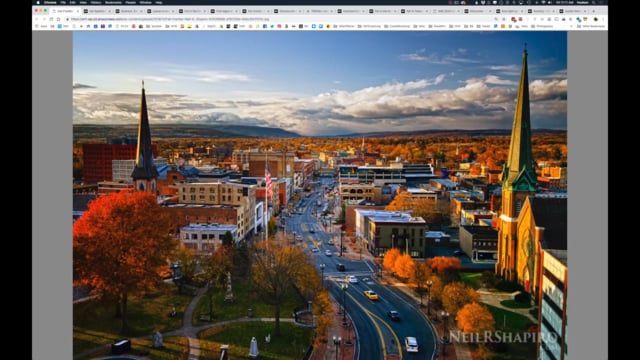The width and height of the screenshot is (640, 360).
Task: Open the zoom magnifier in address bar
Action: pos(496,19)
